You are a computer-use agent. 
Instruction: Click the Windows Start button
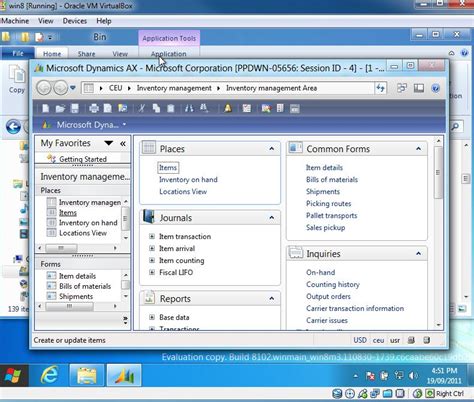(13, 376)
